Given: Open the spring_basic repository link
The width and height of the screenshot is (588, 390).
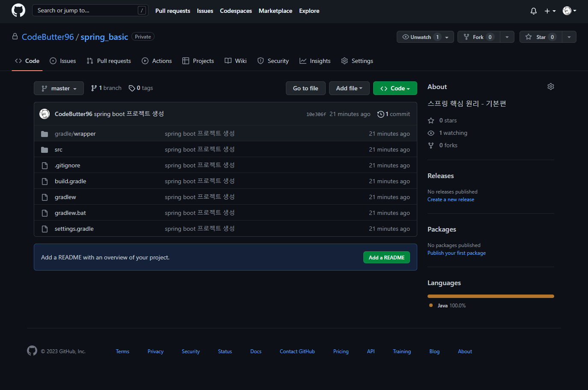Looking at the screenshot, I should pyautogui.click(x=104, y=37).
